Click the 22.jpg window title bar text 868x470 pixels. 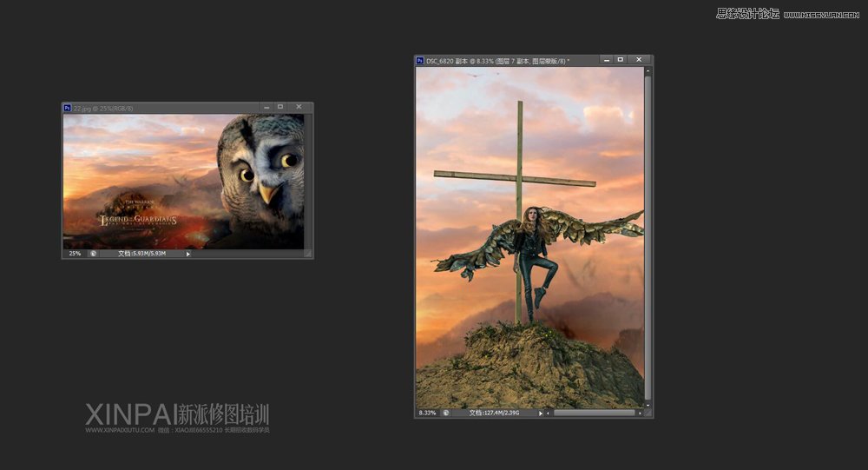coord(103,109)
